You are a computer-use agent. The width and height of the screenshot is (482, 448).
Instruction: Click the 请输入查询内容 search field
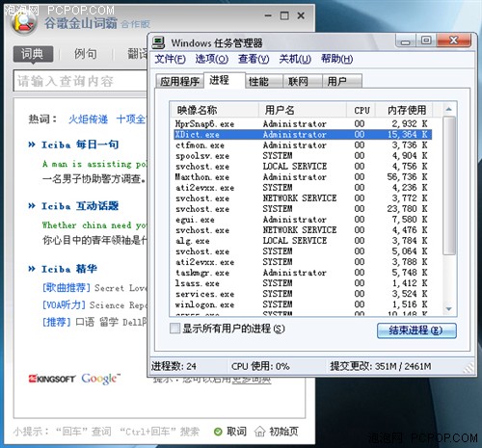coord(80,81)
